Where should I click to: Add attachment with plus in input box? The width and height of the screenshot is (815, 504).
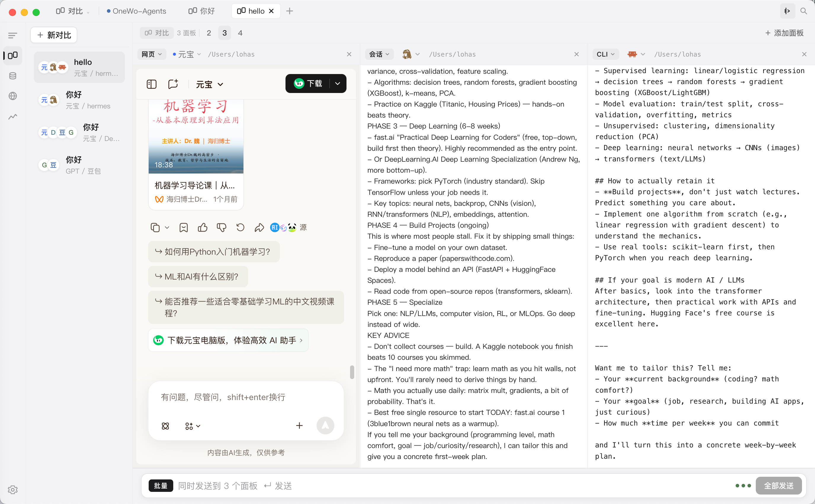click(x=299, y=425)
